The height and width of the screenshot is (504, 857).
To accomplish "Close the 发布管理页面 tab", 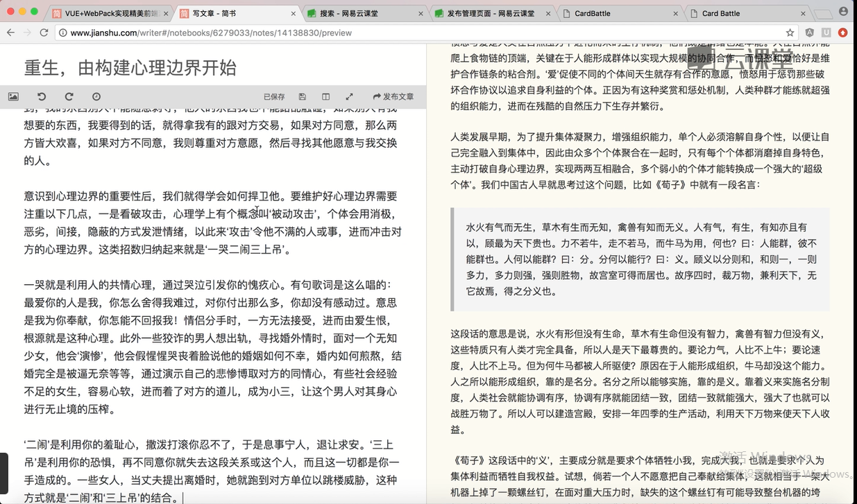I will [549, 13].
